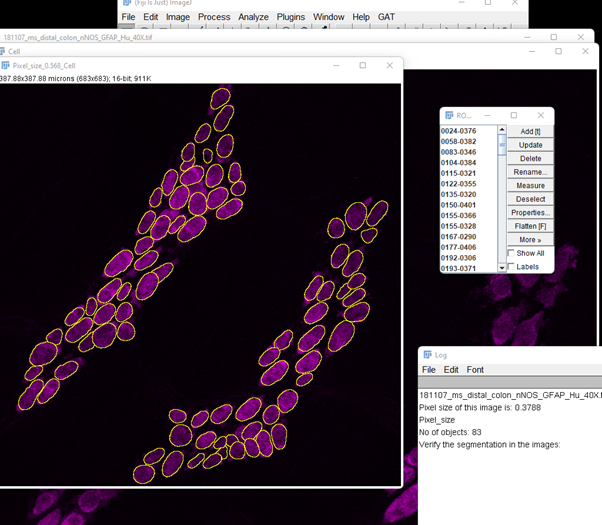The height and width of the screenshot is (525, 602).
Task: Open the GAT menu
Action: point(386,17)
